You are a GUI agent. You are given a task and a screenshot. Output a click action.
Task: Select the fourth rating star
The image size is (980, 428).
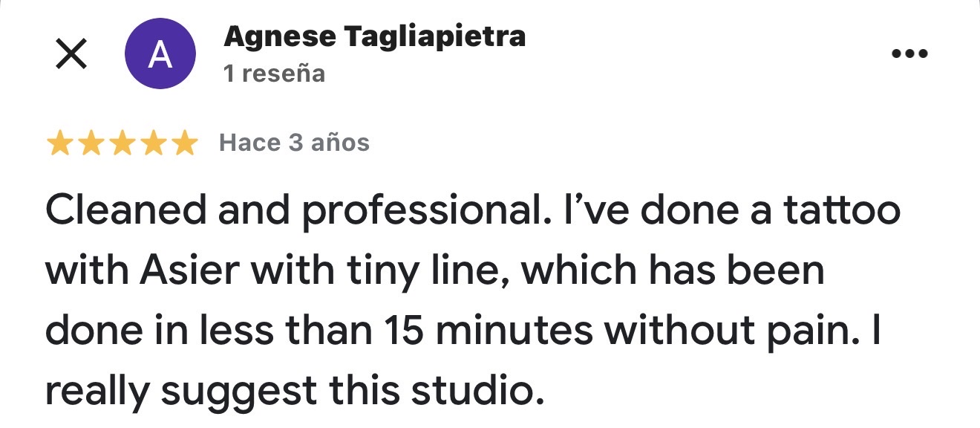tap(151, 142)
